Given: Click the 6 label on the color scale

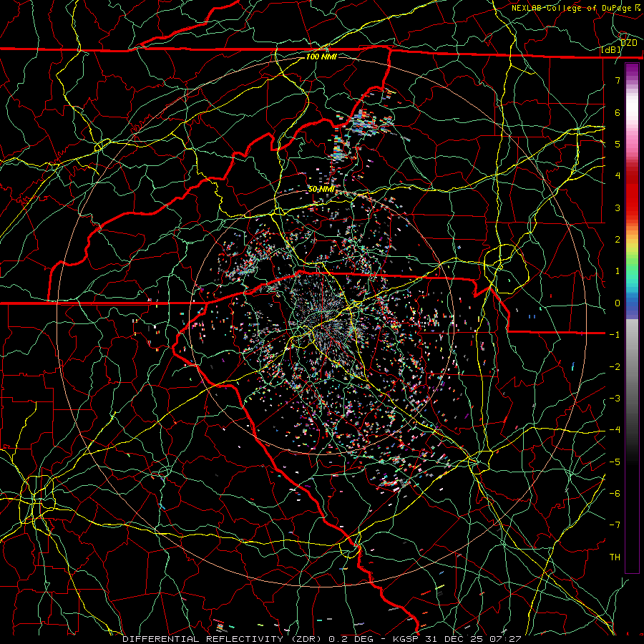Looking at the screenshot, I should 618,112.
